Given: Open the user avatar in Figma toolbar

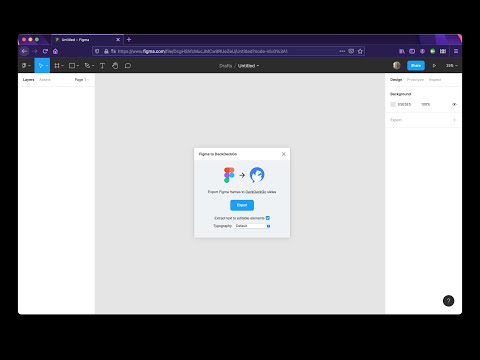Looking at the screenshot, I should (x=396, y=66).
